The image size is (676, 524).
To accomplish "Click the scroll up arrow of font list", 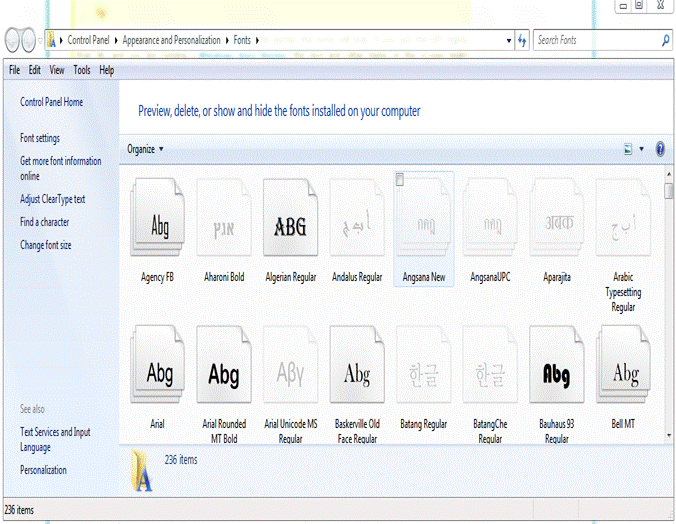I will tap(669, 174).
